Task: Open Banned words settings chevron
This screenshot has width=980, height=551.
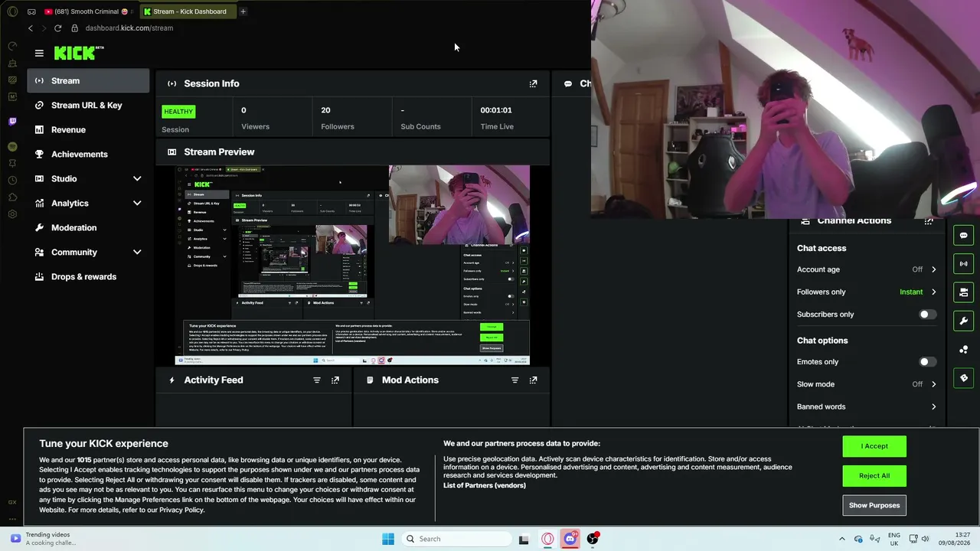Action: 933,406
